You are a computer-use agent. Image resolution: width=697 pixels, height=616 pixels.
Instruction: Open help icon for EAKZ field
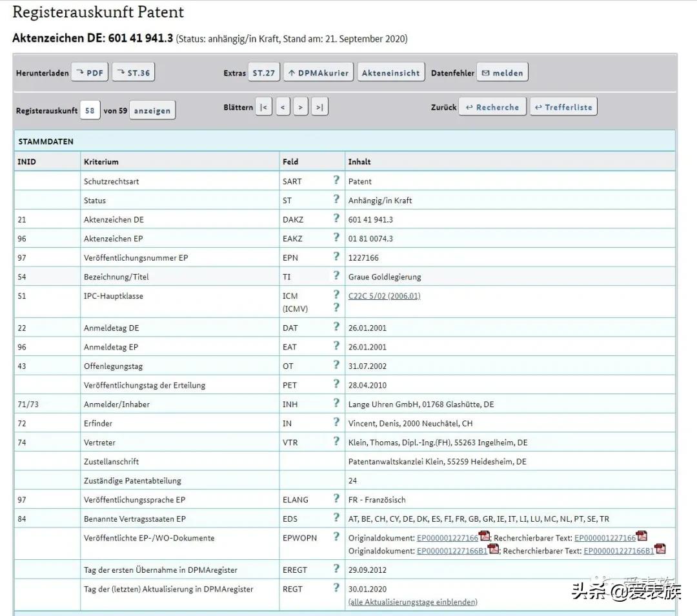[x=336, y=237]
